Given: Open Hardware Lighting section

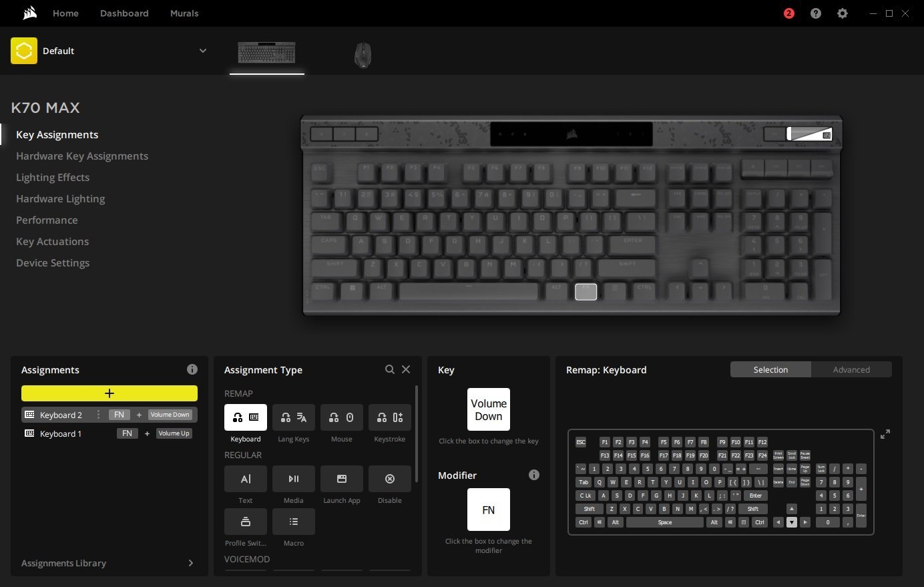Looking at the screenshot, I should [61, 199].
